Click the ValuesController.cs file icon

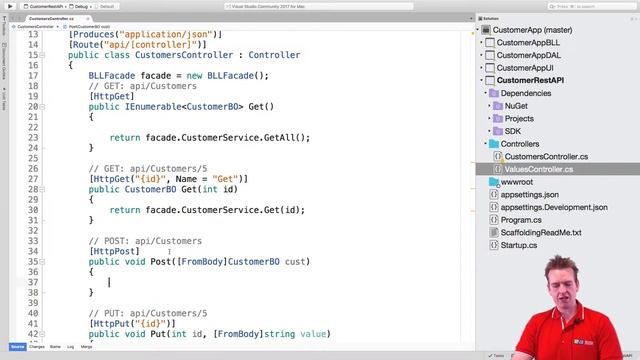(498, 169)
